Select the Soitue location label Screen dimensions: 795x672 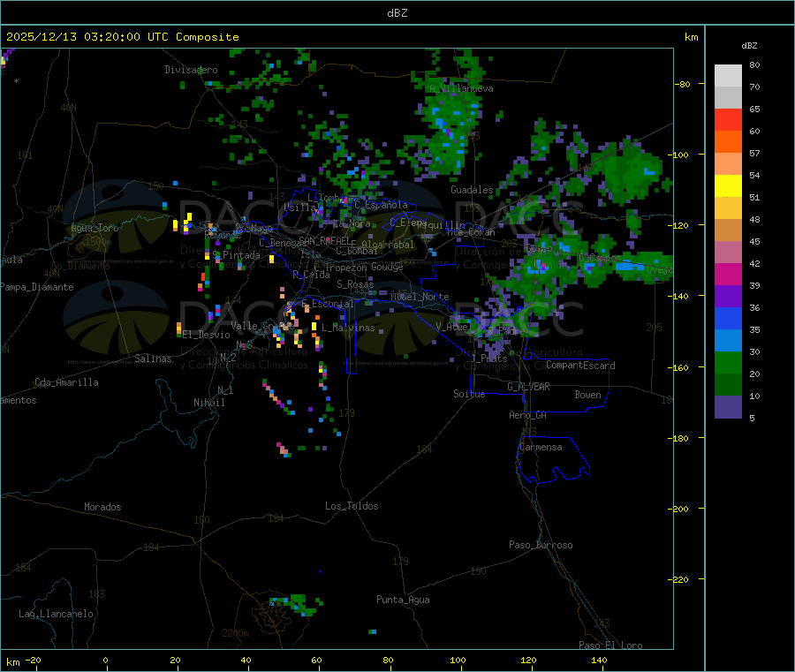click(469, 394)
